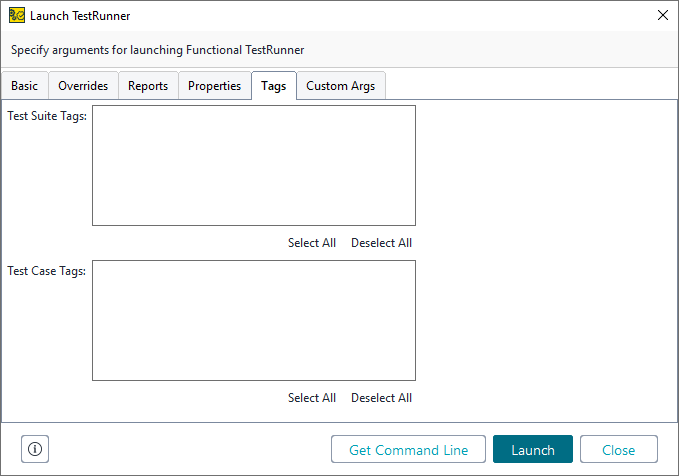Click the Get Command Line button
Viewport: 679px width, 476px height.
click(x=408, y=449)
